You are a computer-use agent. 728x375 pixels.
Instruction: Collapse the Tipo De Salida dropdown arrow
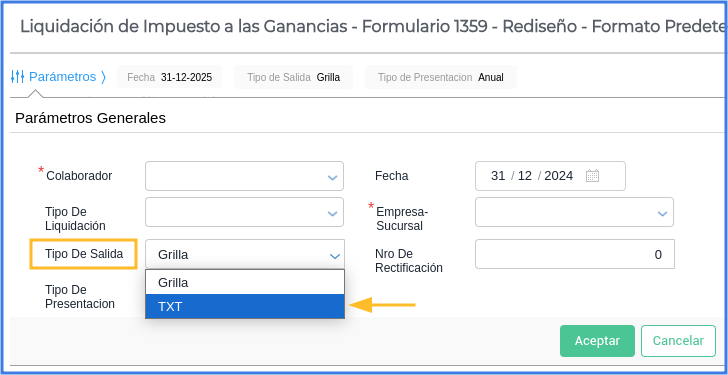tap(334, 255)
